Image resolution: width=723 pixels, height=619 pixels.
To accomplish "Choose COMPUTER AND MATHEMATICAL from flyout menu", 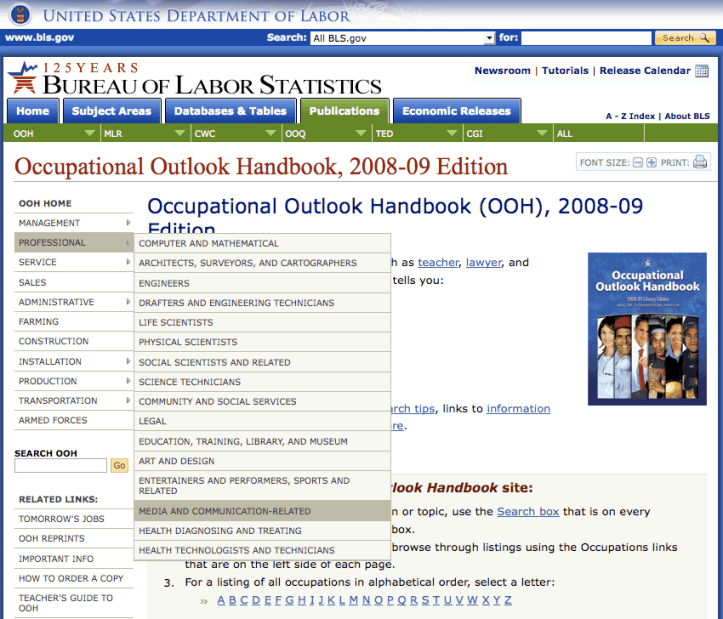I will [x=262, y=243].
